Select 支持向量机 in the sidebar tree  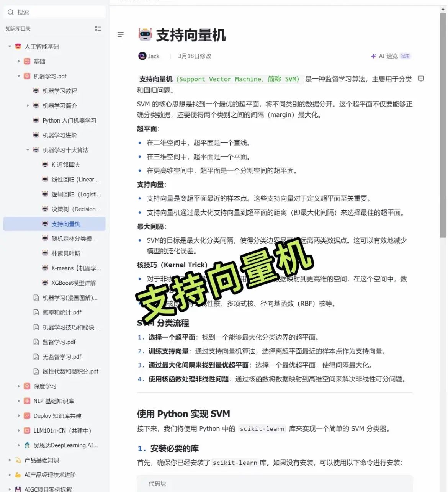point(65,224)
